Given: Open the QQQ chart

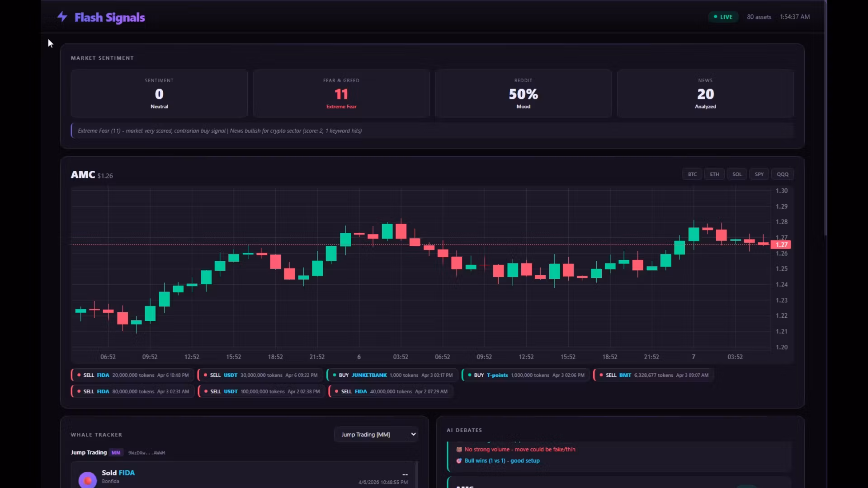Looking at the screenshot, I should [783, 174].
